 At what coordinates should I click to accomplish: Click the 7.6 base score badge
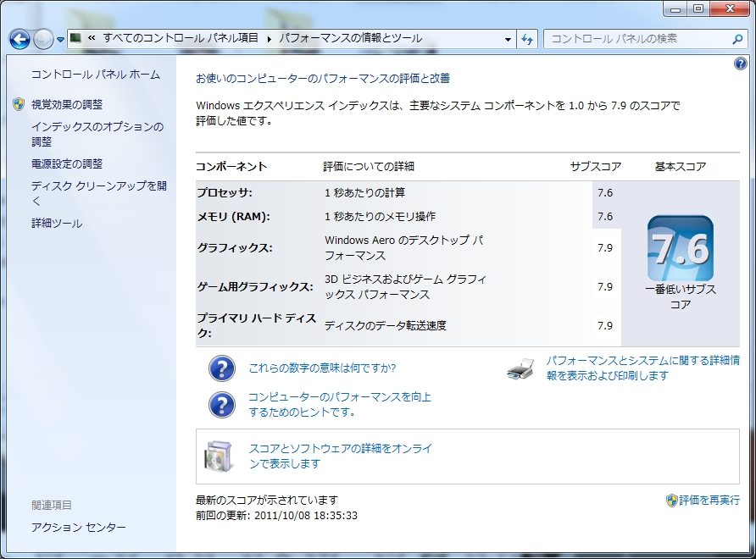[x=681, y=247]
